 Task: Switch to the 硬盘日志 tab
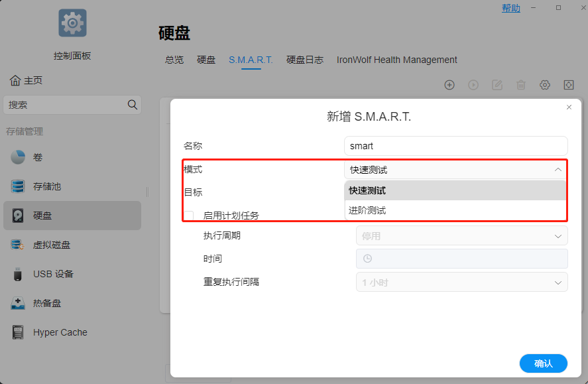[305, 60]
